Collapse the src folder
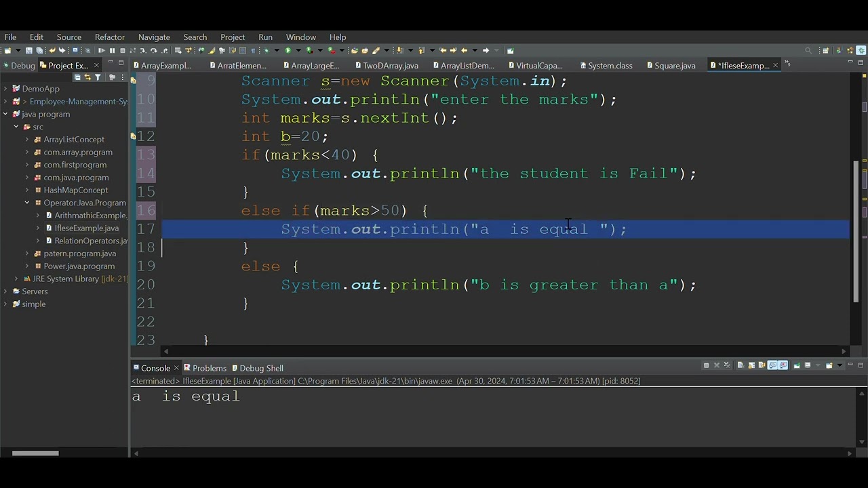 pyautogui.click(x=16, y=127)
